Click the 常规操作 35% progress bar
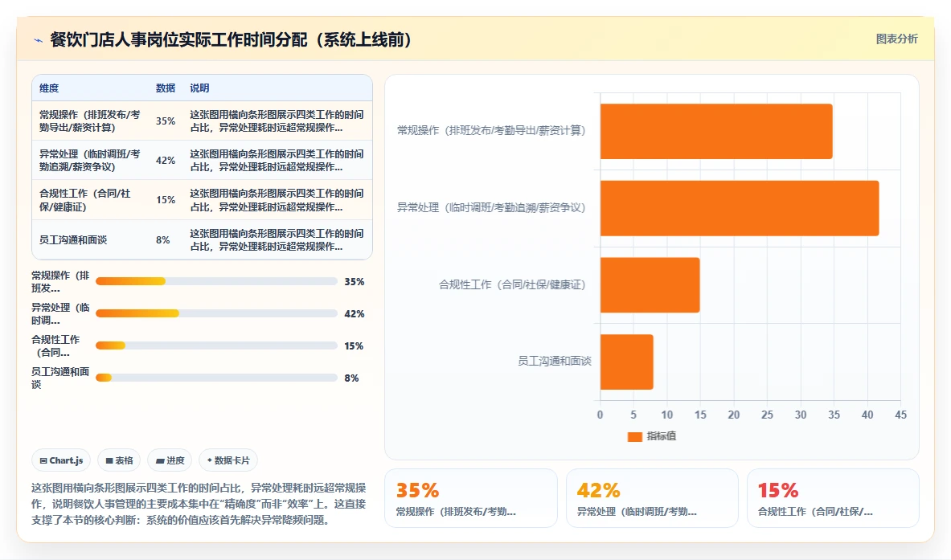The image size is (951, 560). [216, 281]
